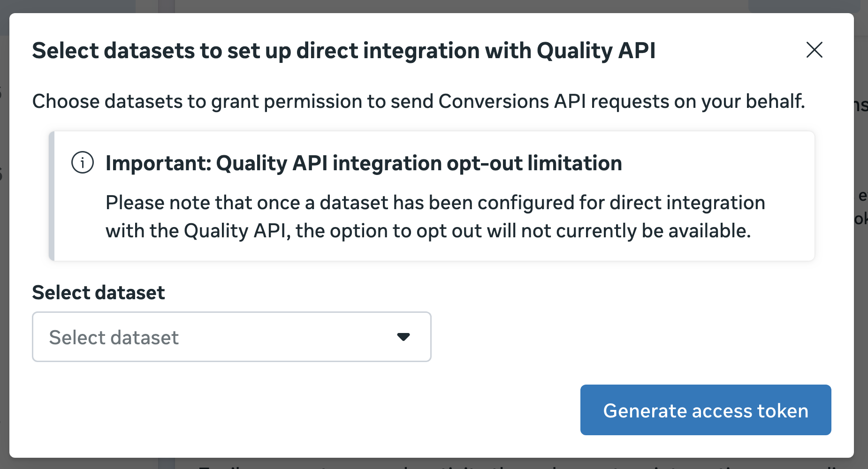The width and height of the screenshot is (868, 469).
Task: Close the dataset selection dialog with X
Action: (x=814, y=50)
